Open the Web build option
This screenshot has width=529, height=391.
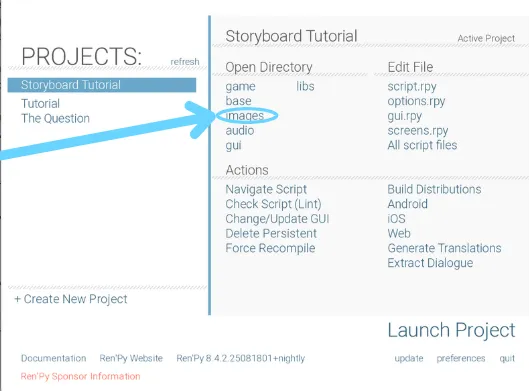pos(399,233)
